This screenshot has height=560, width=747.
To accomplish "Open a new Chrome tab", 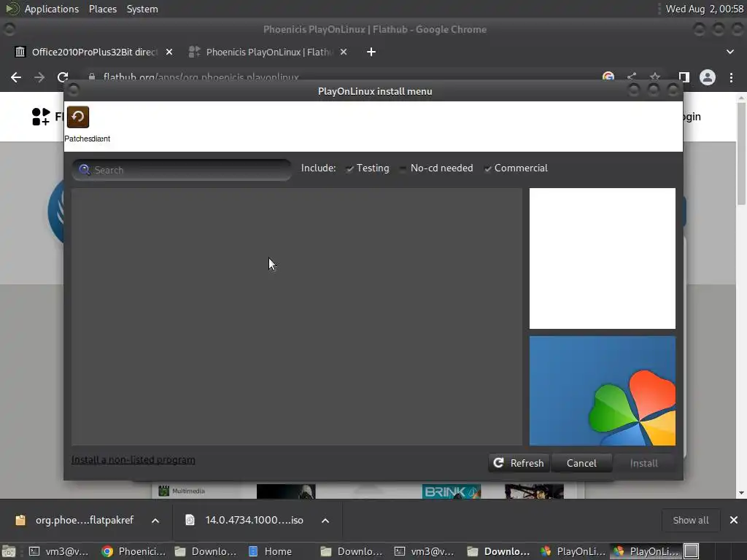I will pyautogui.click(x=371, y=52).
